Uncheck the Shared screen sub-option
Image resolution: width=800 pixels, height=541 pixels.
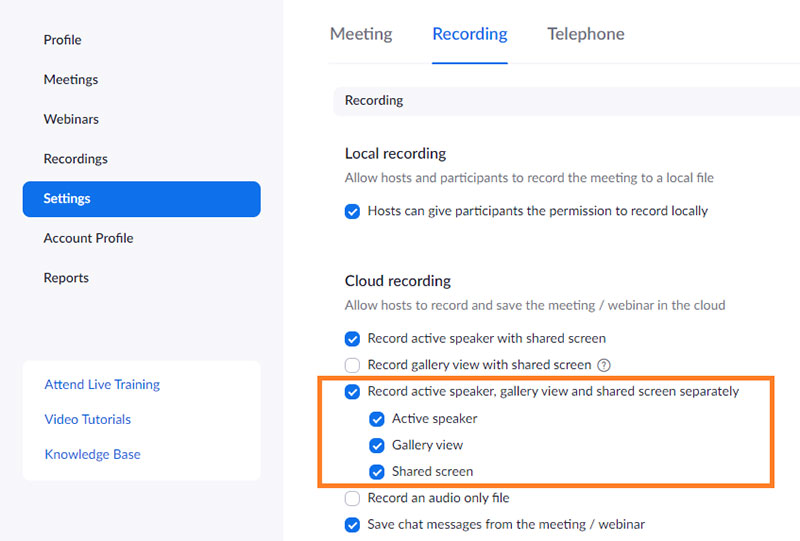tap(377, 472)
